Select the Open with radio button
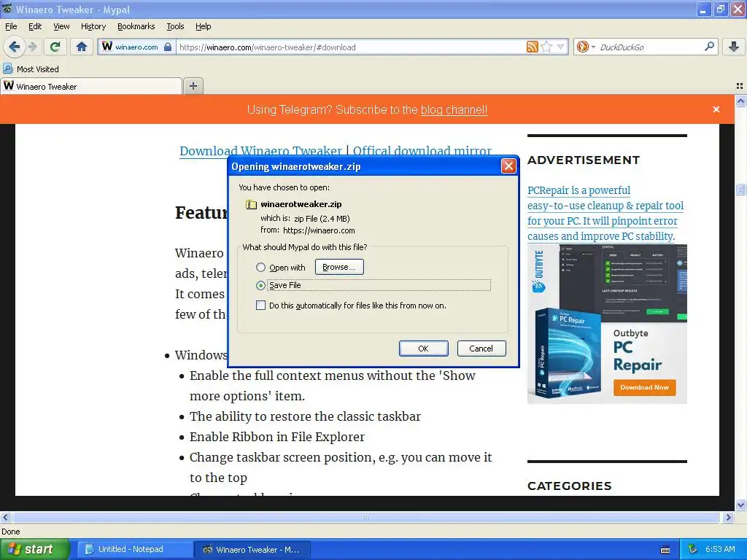Screen dimensions: 747x560 [x=260, y=267]
